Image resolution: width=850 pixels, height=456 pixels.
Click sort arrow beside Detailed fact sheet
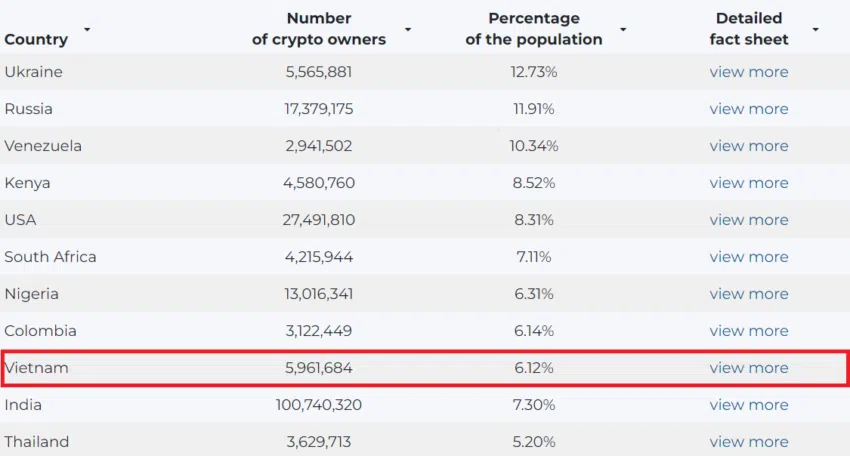pyautogui.click(x=815, y=29)
